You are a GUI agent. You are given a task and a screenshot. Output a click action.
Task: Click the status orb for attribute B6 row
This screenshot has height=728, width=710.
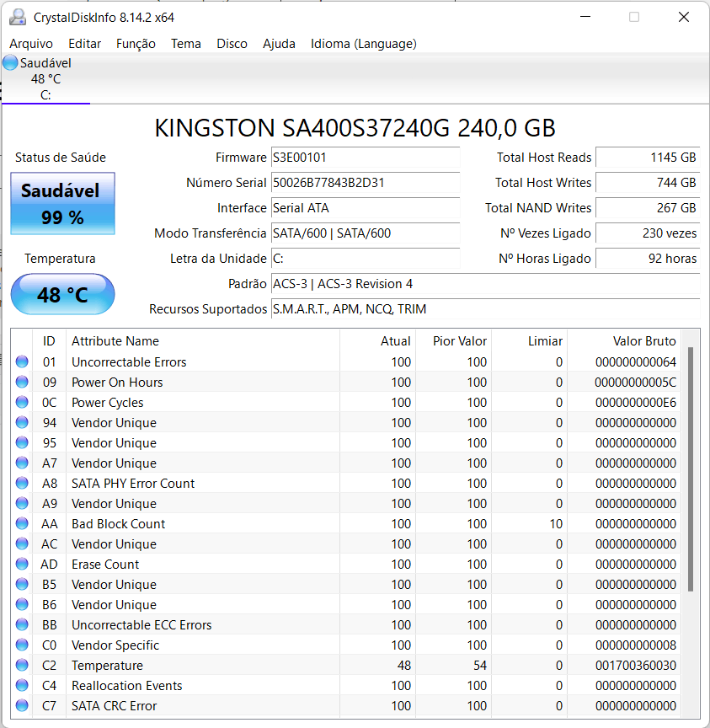(22, 604)
